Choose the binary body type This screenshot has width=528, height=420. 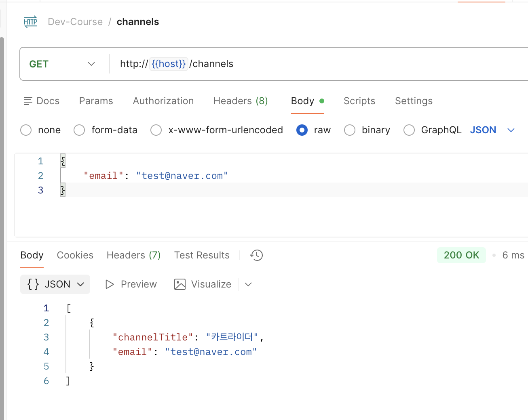(350, 130)
